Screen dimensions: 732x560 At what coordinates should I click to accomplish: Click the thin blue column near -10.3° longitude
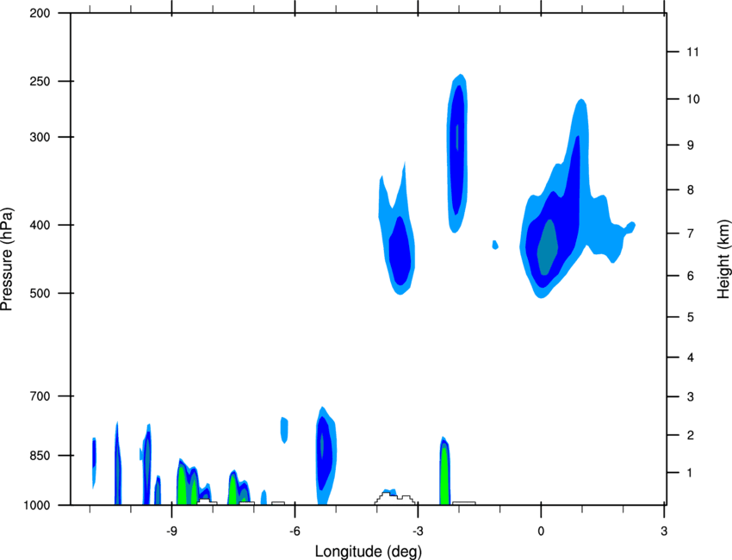point(118,464)
